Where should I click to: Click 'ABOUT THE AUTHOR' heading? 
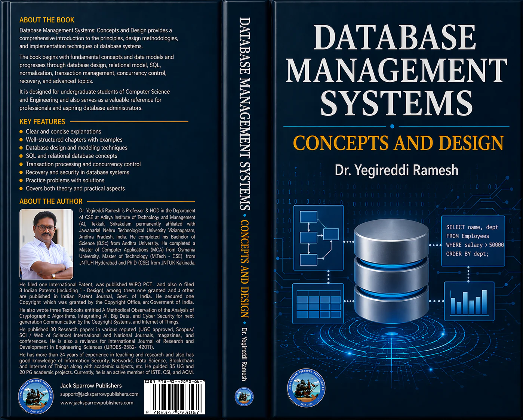point(51,201)
